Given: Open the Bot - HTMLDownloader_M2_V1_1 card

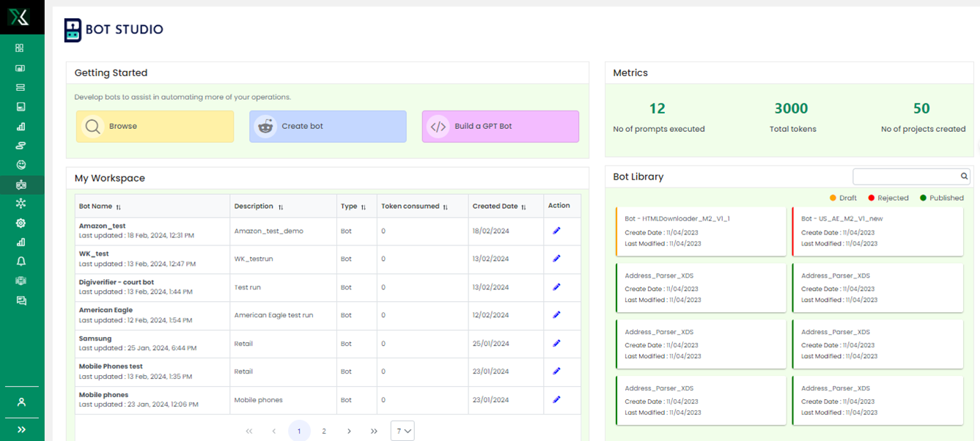Looking at the screenshot, I should (x=701, y=231).
